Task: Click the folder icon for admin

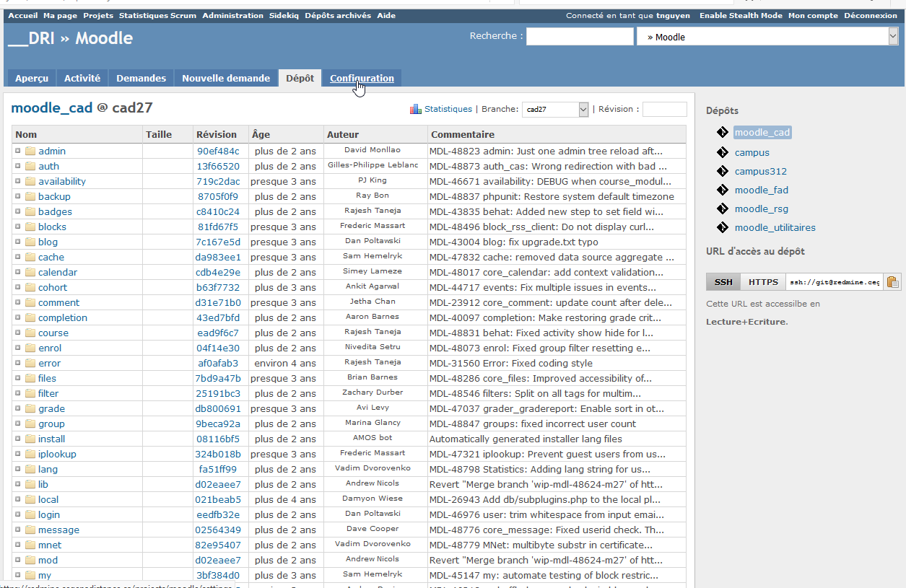Action: click(30, 152)
